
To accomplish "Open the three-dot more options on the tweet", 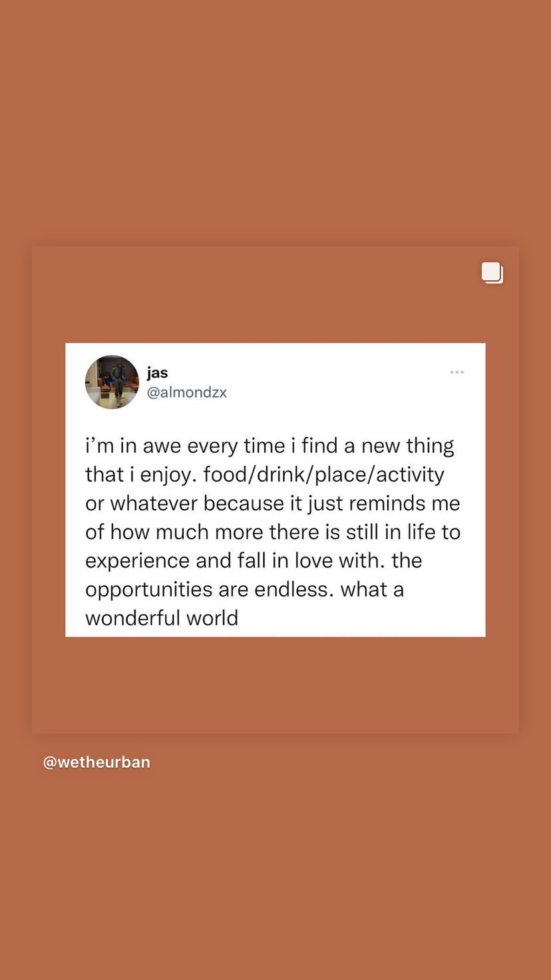I will pos(457,372).
